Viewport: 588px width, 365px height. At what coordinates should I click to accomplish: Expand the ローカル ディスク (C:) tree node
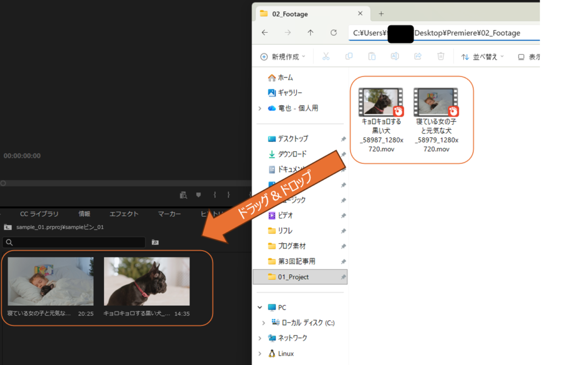(x=264, y=323)
